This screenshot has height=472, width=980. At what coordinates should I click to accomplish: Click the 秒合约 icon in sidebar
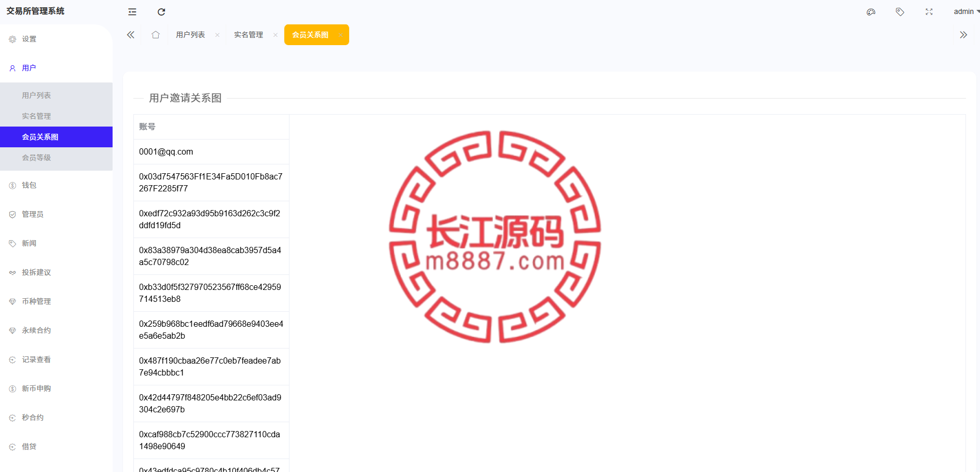tap(12, 418)
